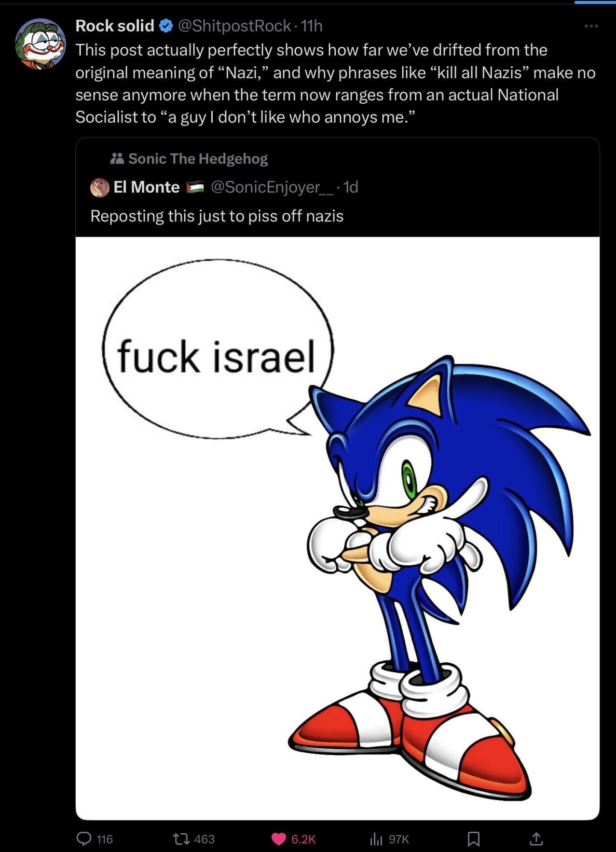
Task: Enlarge the Sonic speech bubble image
Action: pos(338,528)
